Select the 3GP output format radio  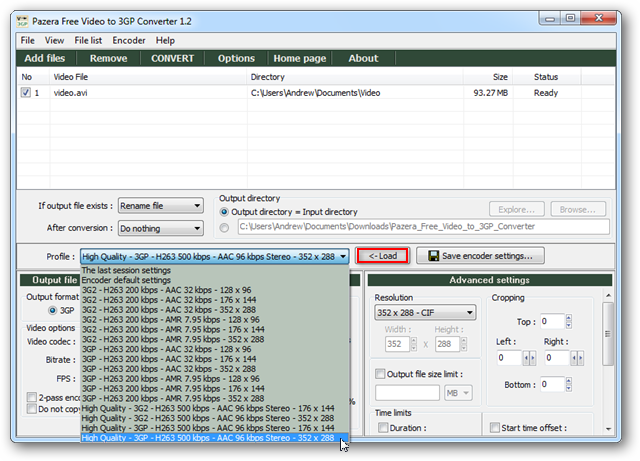click(52, 310)
